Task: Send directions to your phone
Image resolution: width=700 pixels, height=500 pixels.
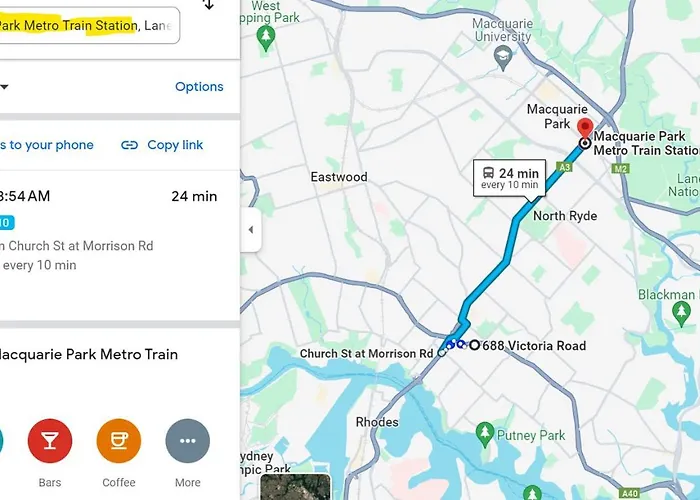Action: tap(47, 145)
